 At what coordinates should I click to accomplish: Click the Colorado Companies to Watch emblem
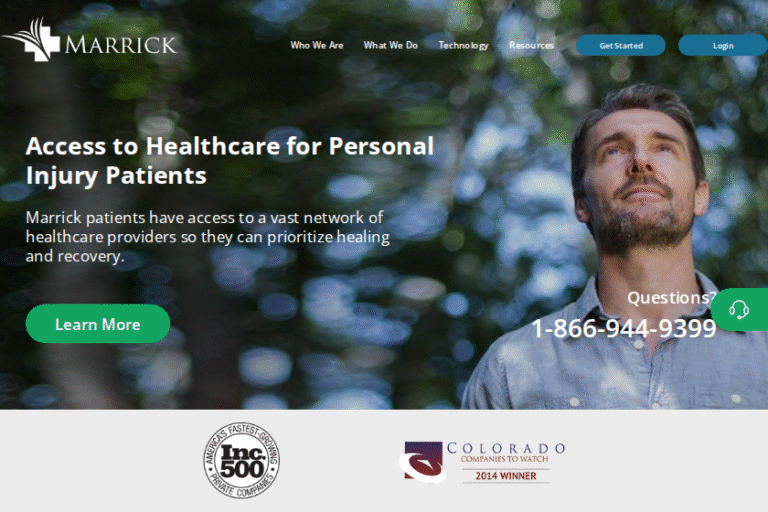click(x=423, y=462)
